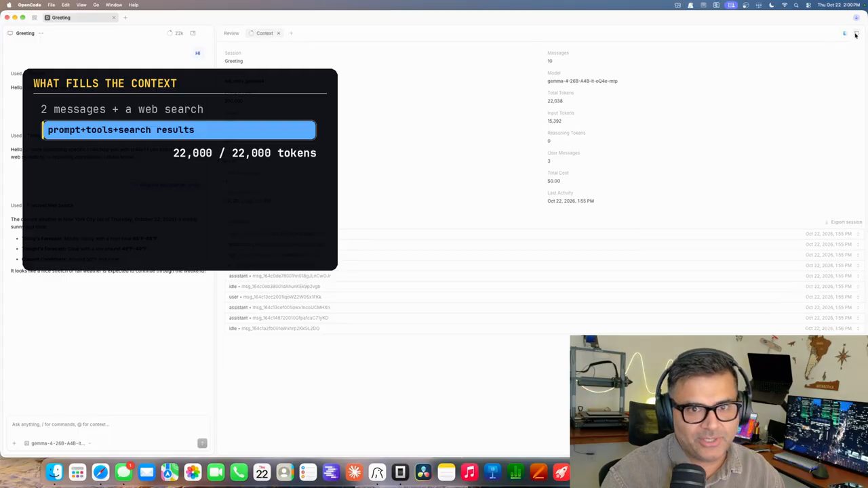Select the Greeting tab in title bar
868x488 pixels.
[80, 18]
